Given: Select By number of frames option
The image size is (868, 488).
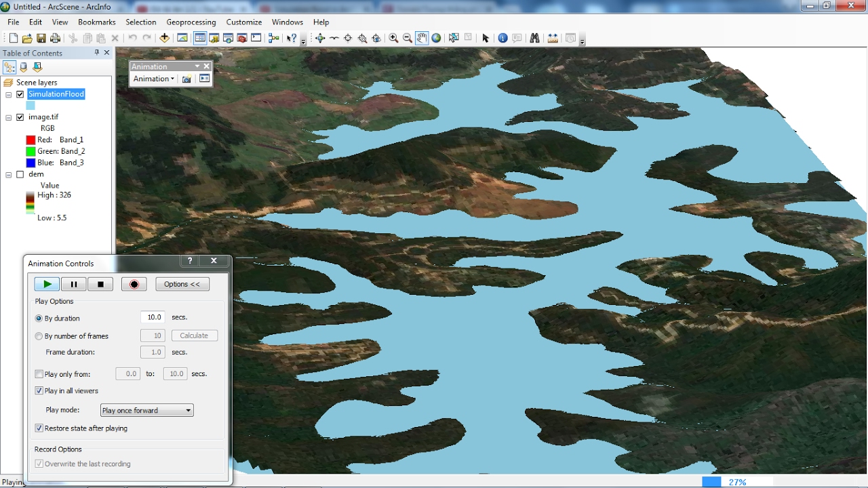Looking at the screenshot, I should point(39,336).
